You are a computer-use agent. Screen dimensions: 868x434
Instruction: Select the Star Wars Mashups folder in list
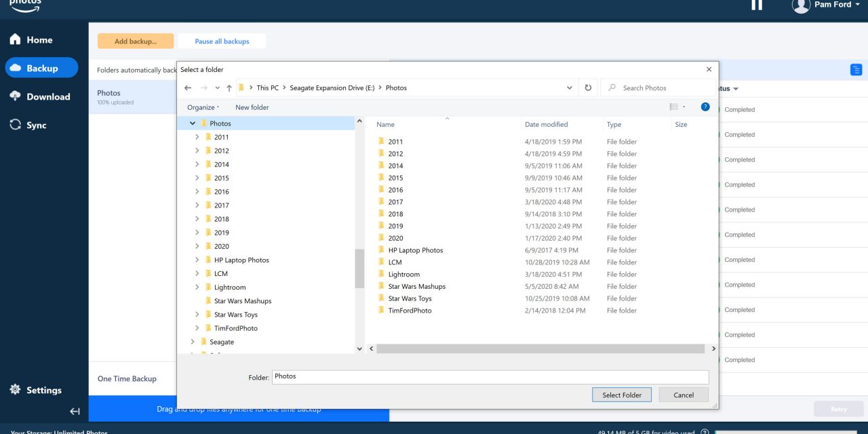[416, 287]
